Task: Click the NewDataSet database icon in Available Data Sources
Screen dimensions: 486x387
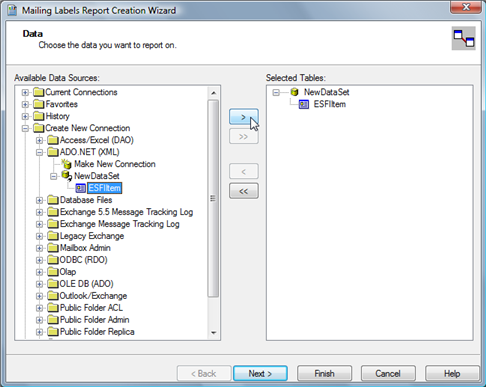Action: (67, 176)
